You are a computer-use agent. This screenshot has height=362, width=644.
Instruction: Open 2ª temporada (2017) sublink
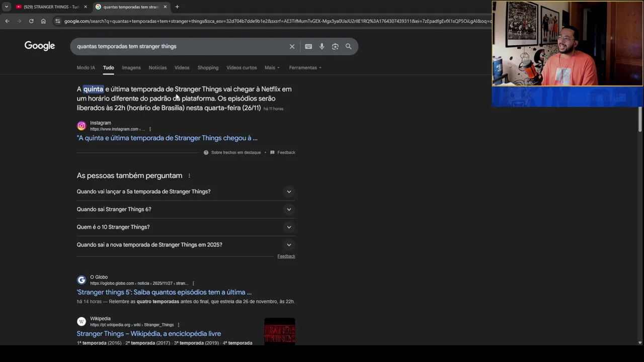[x=147, y=343]
